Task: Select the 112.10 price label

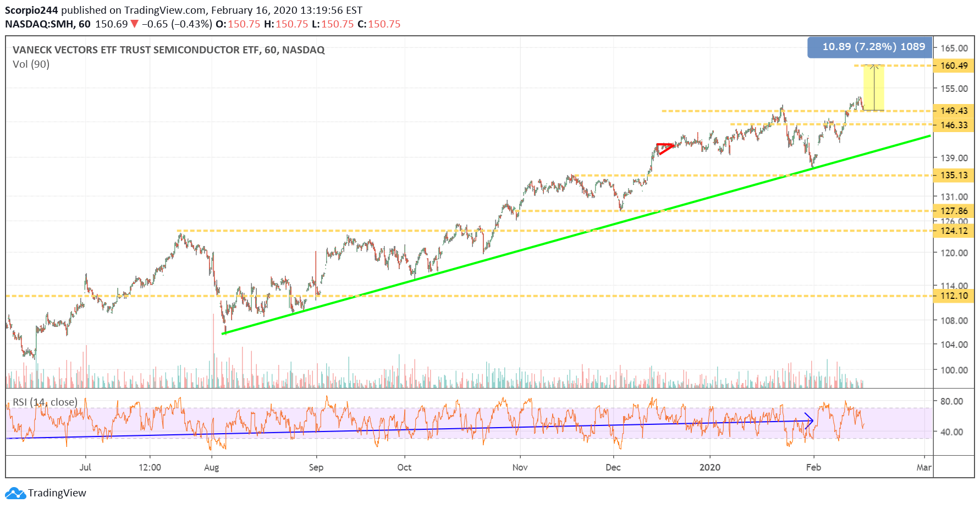Action: click(954, 296)
